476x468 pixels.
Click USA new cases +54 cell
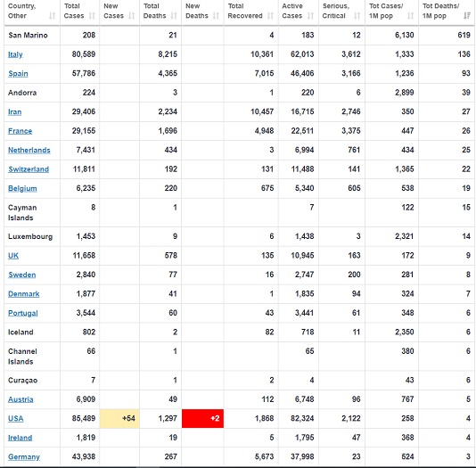(x=119, y=419)
